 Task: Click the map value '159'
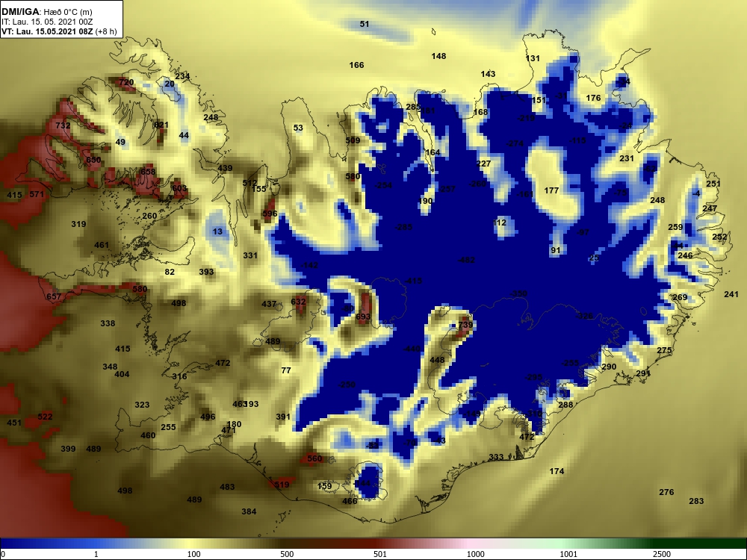(x=324, y=486)
